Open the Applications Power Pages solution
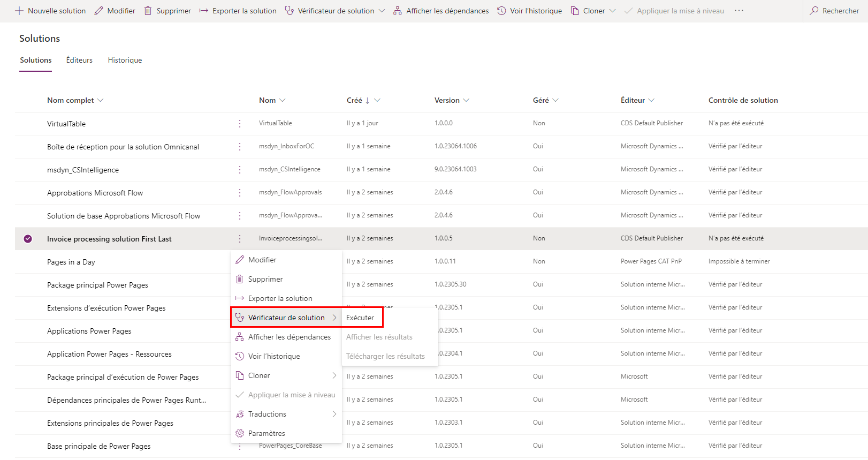The height and width of the screenshot is (460, 868). [x=89, y=331]
